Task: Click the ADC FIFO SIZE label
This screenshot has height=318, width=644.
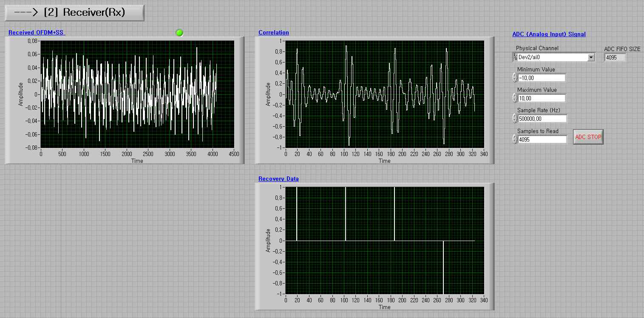Action: (622, 49)
